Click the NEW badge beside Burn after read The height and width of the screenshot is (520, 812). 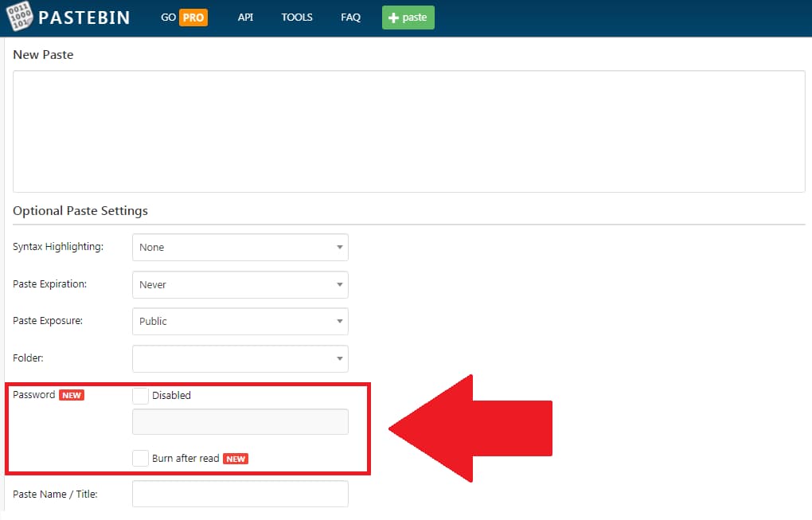pyautogui.click(x=236, y=458)
